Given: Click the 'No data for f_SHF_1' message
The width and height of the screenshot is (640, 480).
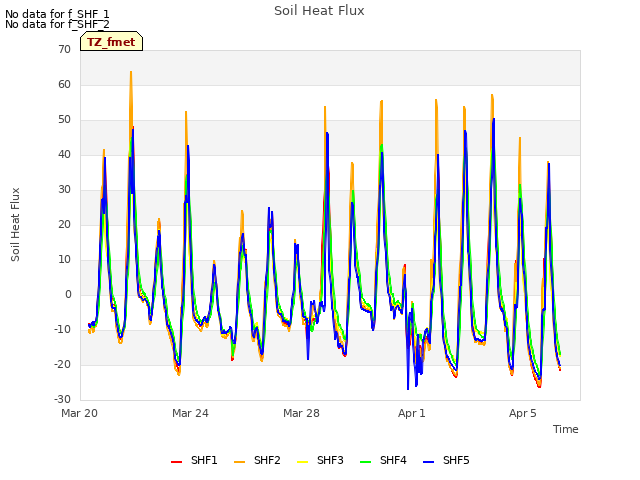Looking at the screenshot, I should pyautogui.click(x=57, y=14).
